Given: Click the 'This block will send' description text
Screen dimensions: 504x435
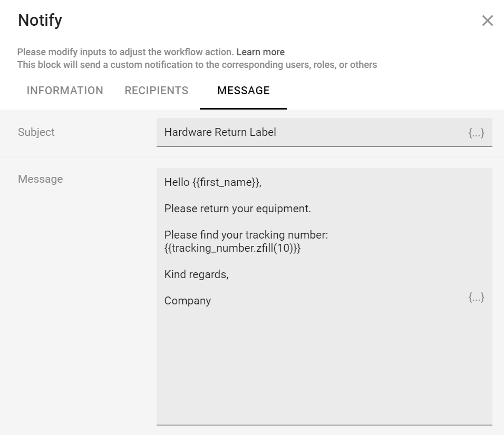Looking at the screenshot, I should (x=197, y=65).
